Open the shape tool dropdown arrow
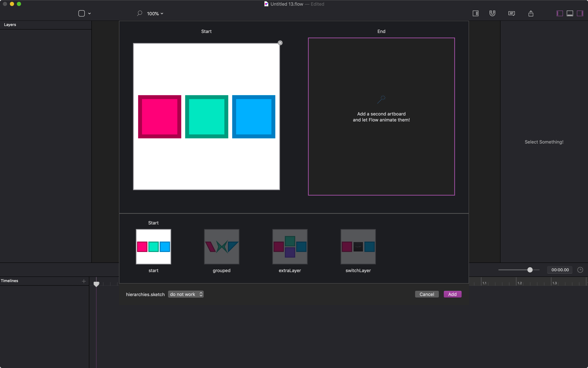 click(x=89, y=14)
